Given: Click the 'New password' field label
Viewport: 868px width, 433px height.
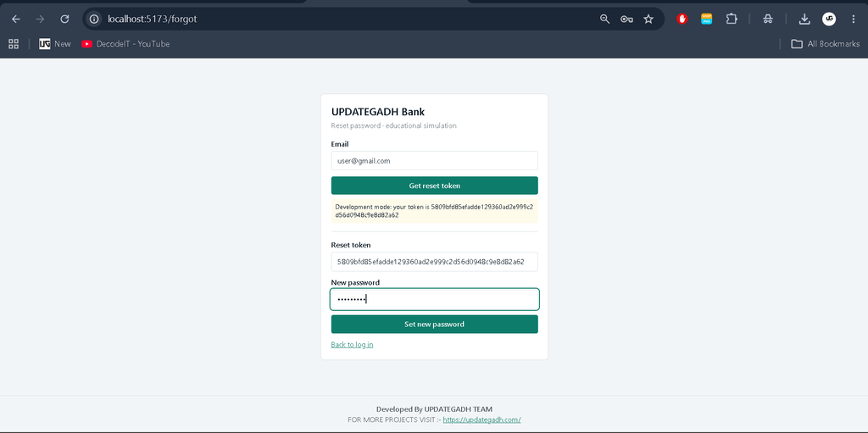Looking at the screenshot, I should coord(355,282).
